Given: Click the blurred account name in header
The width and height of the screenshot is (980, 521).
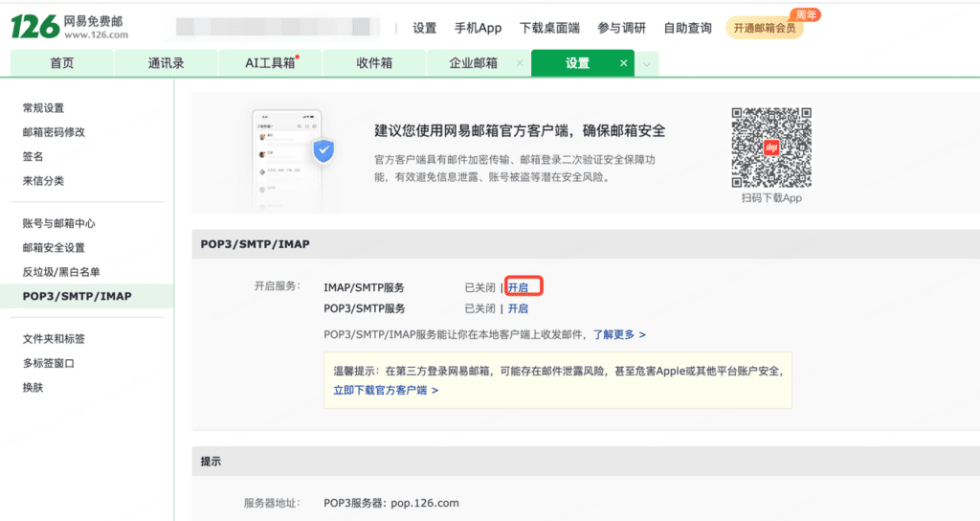Looking at the screenshot, I should point(273,27).
